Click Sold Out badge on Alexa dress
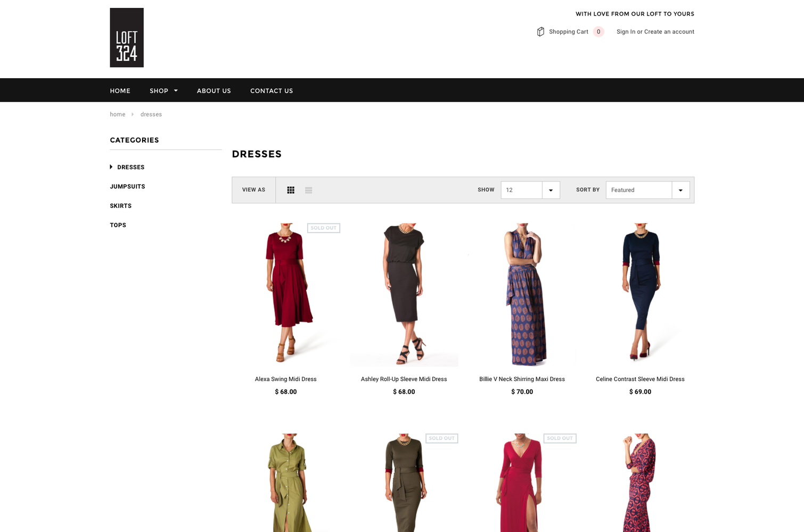 324,228
